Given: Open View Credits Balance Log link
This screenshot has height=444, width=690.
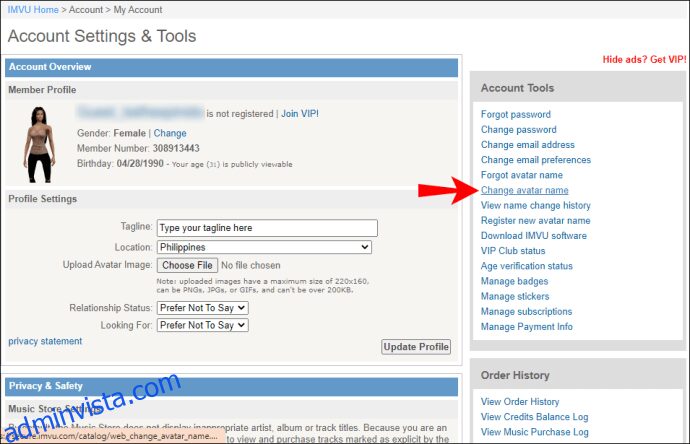Looking at the screenshot, I should tap(535, 417).
